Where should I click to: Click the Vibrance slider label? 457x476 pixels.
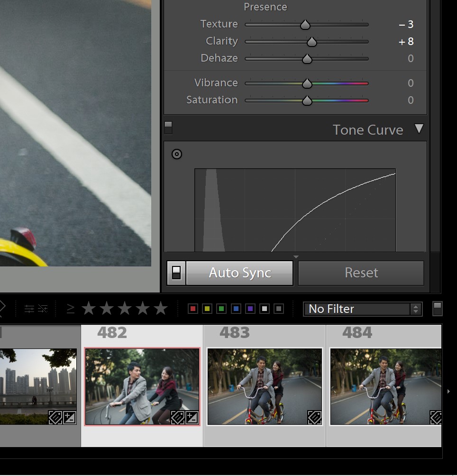(216, 82)
